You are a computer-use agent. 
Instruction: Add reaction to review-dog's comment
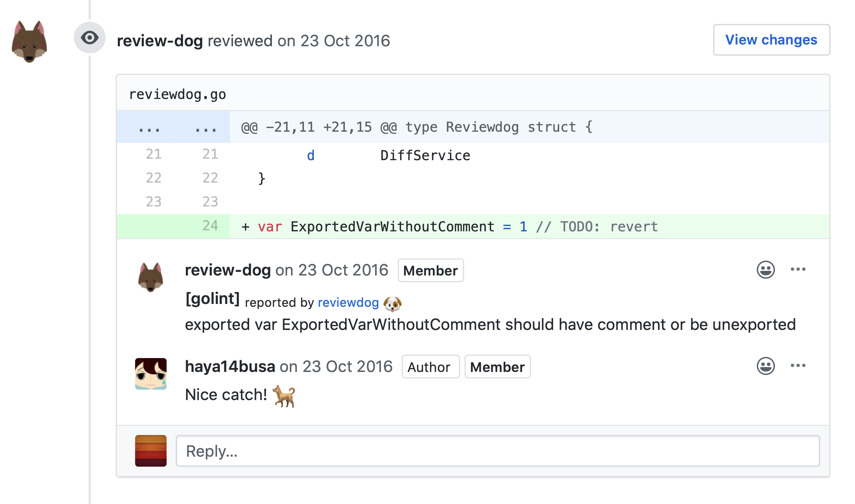pyautogui.click(x=766, y=269)
